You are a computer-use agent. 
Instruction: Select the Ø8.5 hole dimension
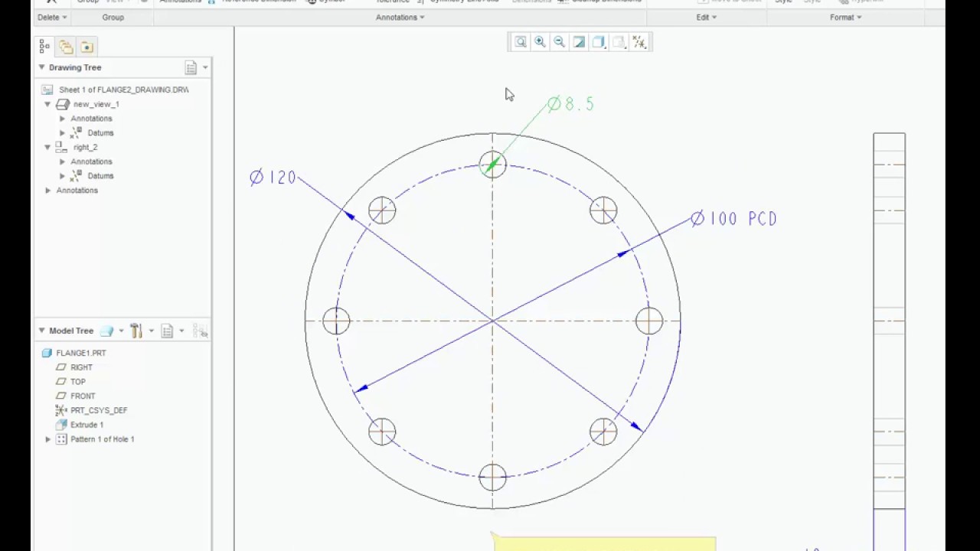[570, 104]
